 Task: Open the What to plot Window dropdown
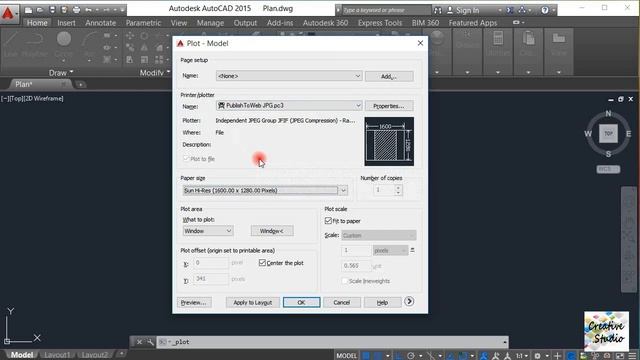coord(208,231)
